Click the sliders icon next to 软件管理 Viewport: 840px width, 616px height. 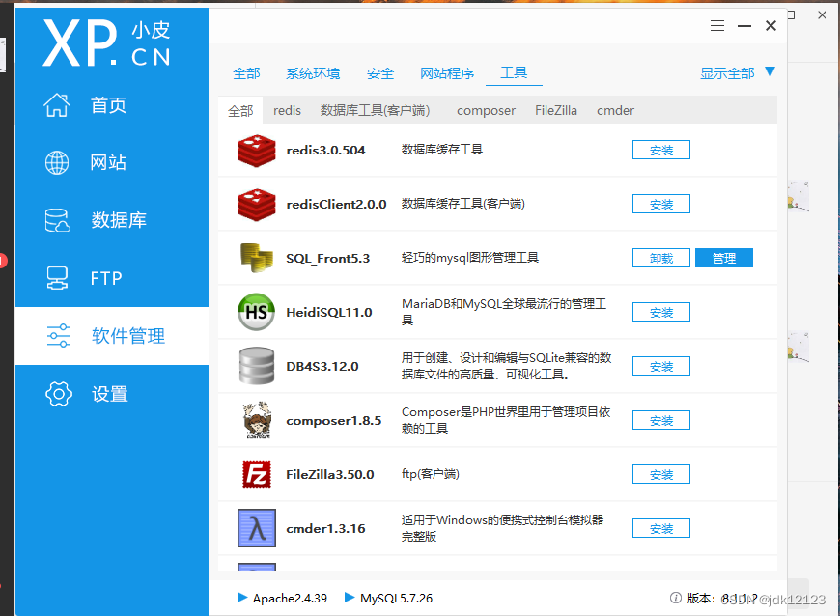[x=58, y=336]
